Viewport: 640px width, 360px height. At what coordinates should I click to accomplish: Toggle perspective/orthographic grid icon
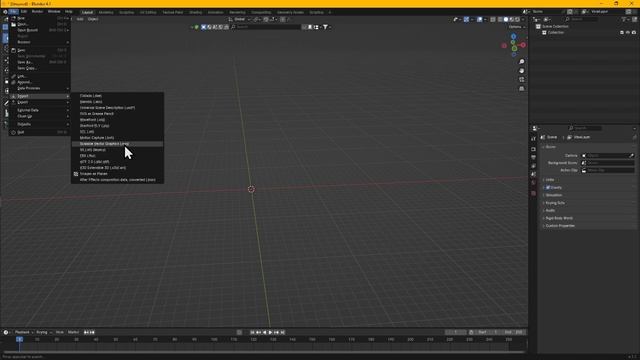point(522,89)
